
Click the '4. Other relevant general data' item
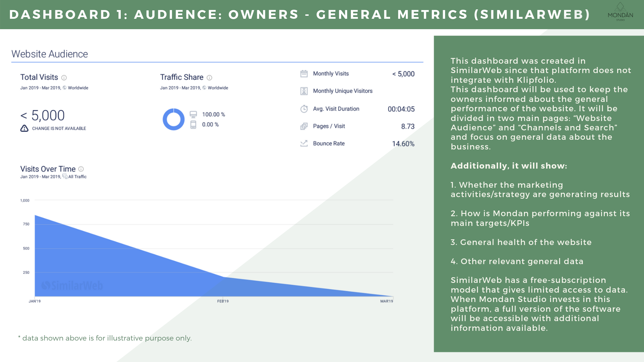[x=517, y=261]
